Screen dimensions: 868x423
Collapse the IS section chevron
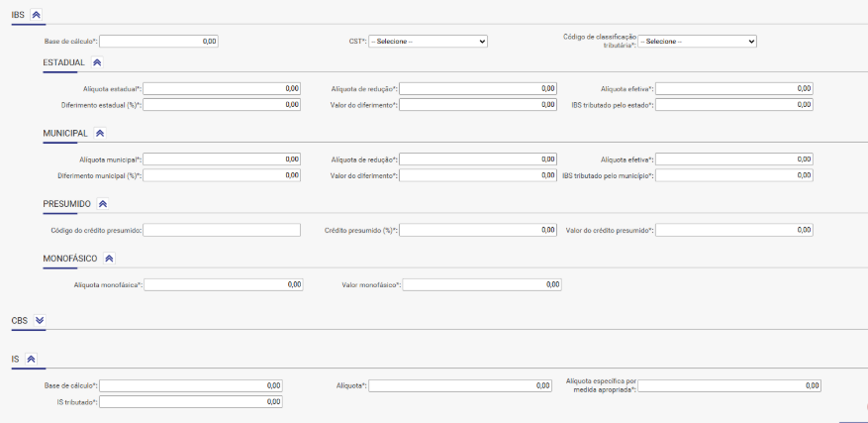pyautogui.click(x=31, y=360)
